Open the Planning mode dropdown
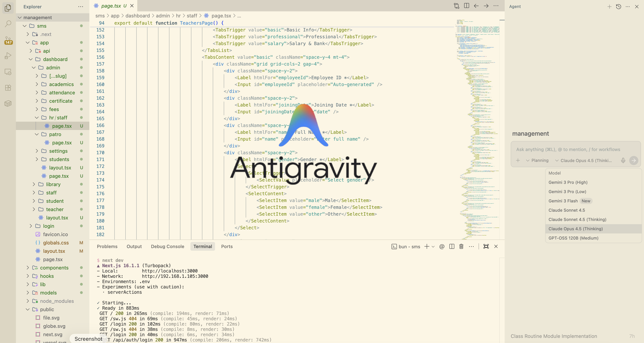 (537, 160)
